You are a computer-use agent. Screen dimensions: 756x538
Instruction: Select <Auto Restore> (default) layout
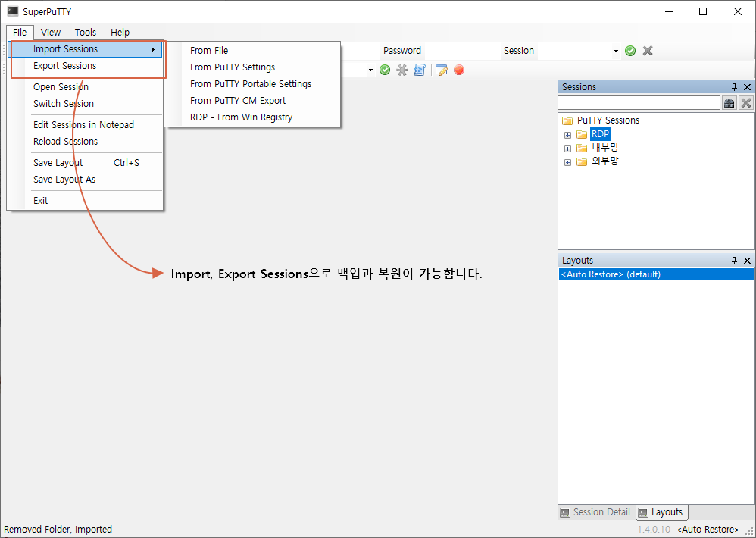pos(656,274)
